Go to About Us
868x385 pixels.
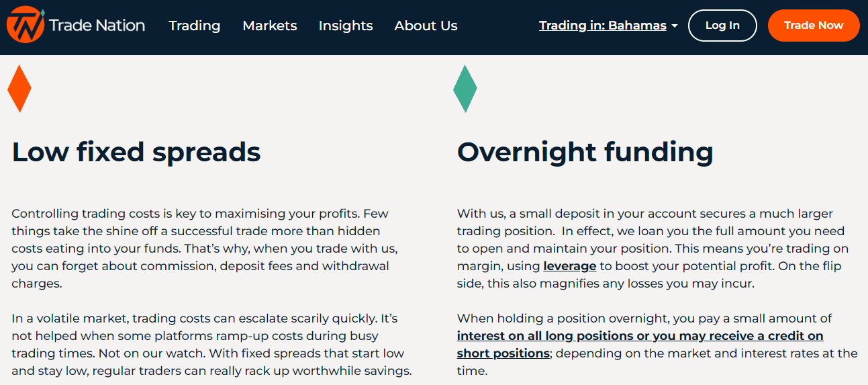click(x=426, y=26)
